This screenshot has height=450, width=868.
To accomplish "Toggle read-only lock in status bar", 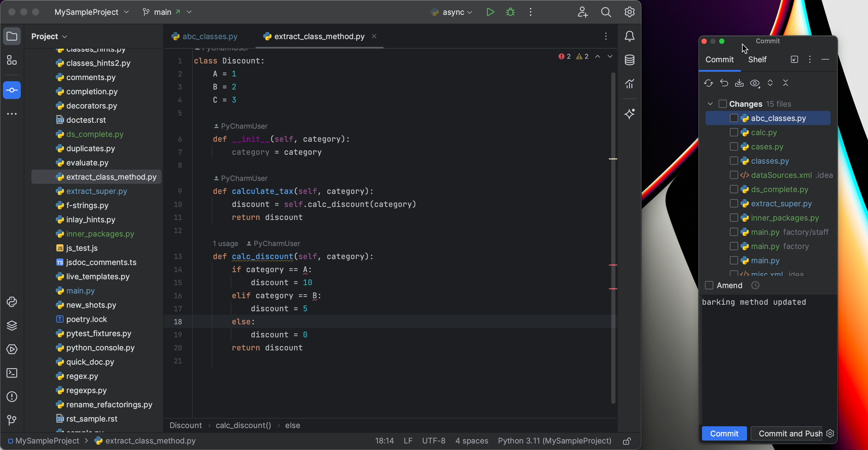I will pyautogui.click(x=627, y=441).
